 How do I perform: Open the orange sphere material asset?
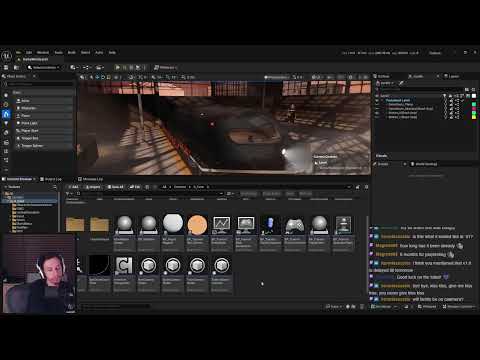[x=197, y=224]
